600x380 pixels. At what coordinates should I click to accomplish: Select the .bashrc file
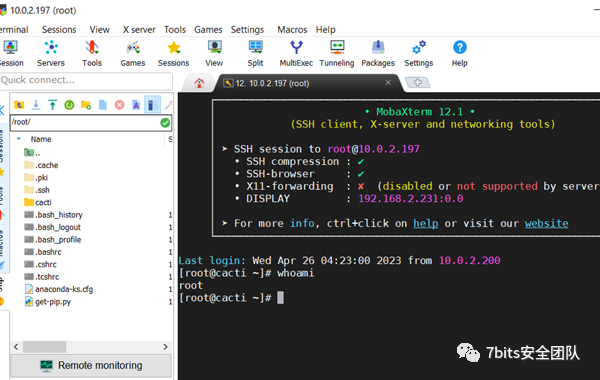tap(43, 252)
